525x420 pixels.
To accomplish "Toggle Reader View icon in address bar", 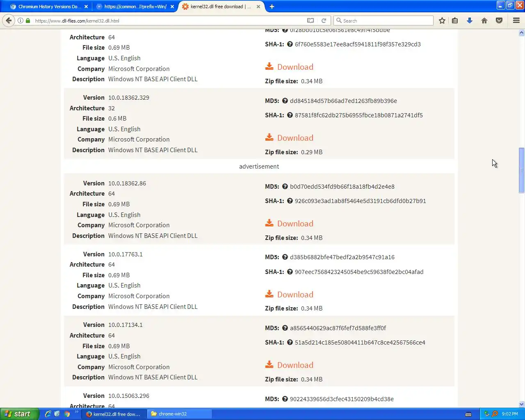I will coord(310,21).
